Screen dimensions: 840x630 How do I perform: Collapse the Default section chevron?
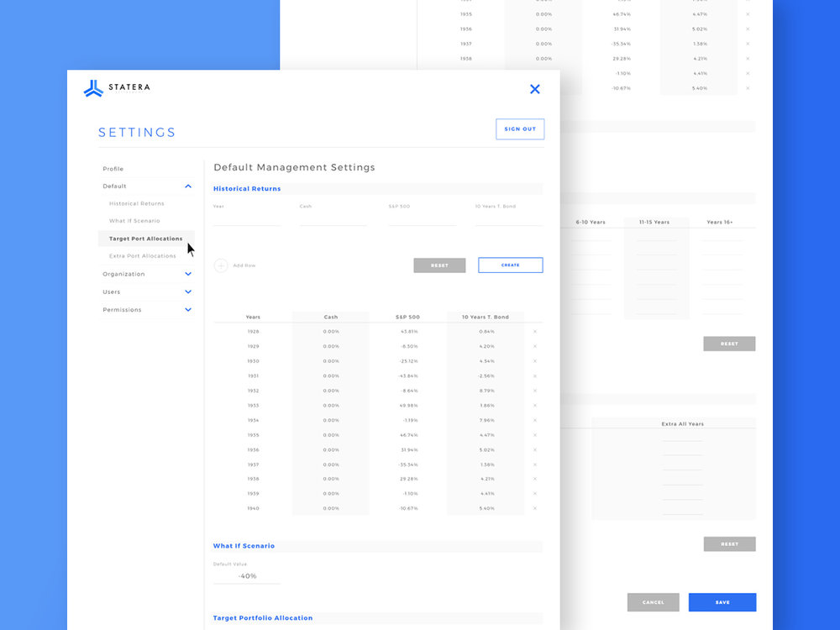pyautogui.click(x=188, y=186)
